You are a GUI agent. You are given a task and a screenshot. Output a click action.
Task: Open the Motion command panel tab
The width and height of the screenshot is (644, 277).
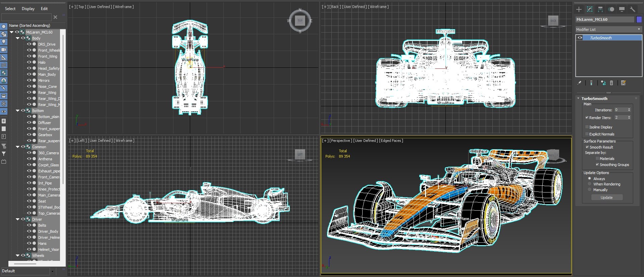point(611,9)
